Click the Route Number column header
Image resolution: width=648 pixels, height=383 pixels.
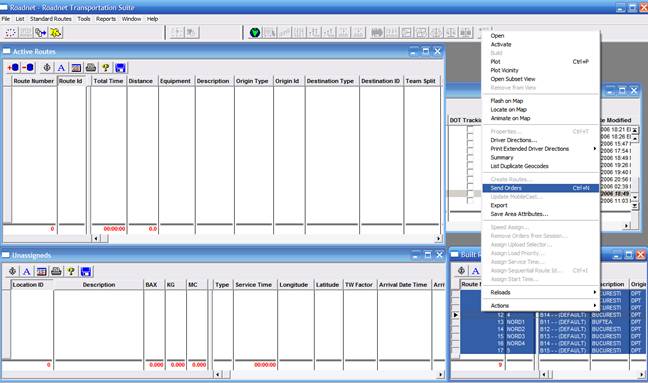[x=33, y=81]
